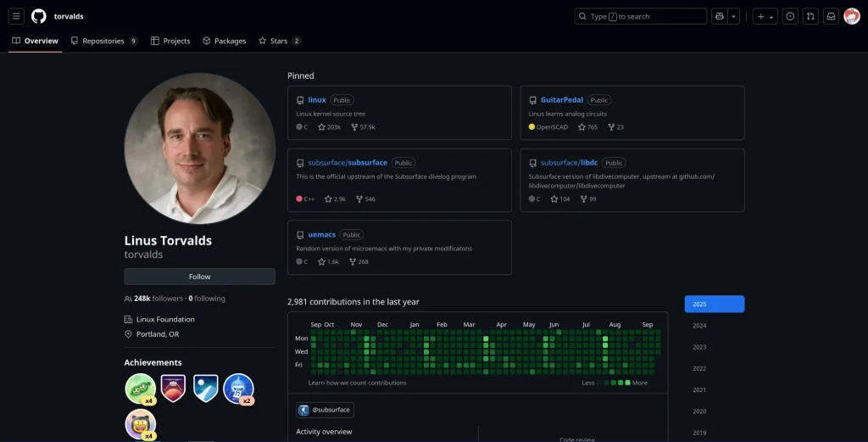Click the libdc 99 forks count
868x442 pixels.
pos(588,199)
